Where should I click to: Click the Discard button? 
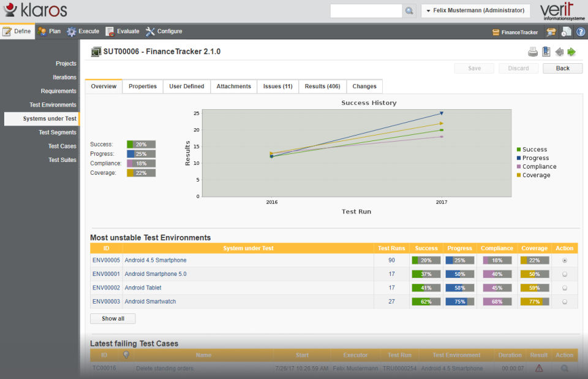(x=518, y=68)
